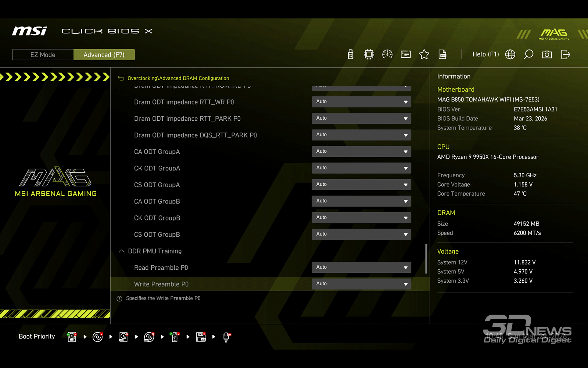
Task: Open the M-Flash USB update icon
Action: click(351, 54)
